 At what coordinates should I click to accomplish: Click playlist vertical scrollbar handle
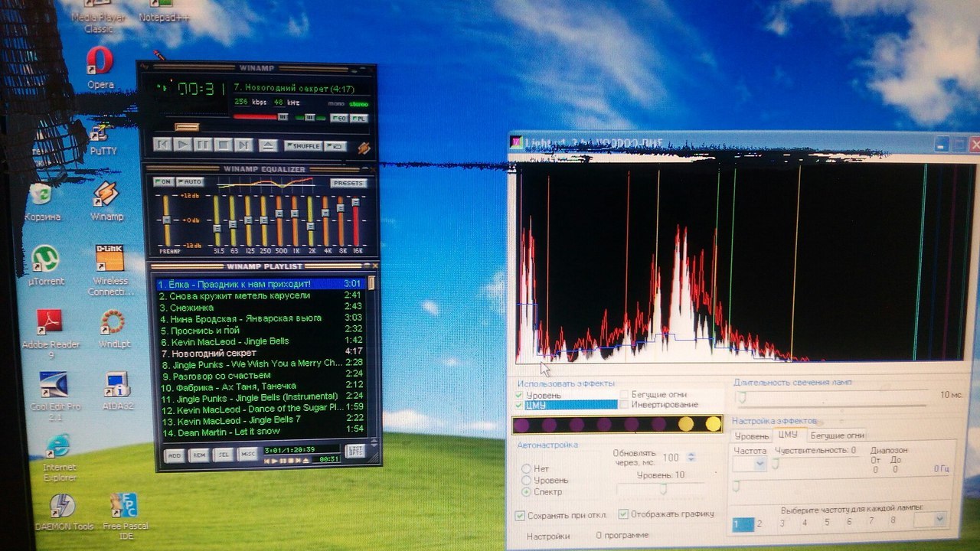(372, 282)
